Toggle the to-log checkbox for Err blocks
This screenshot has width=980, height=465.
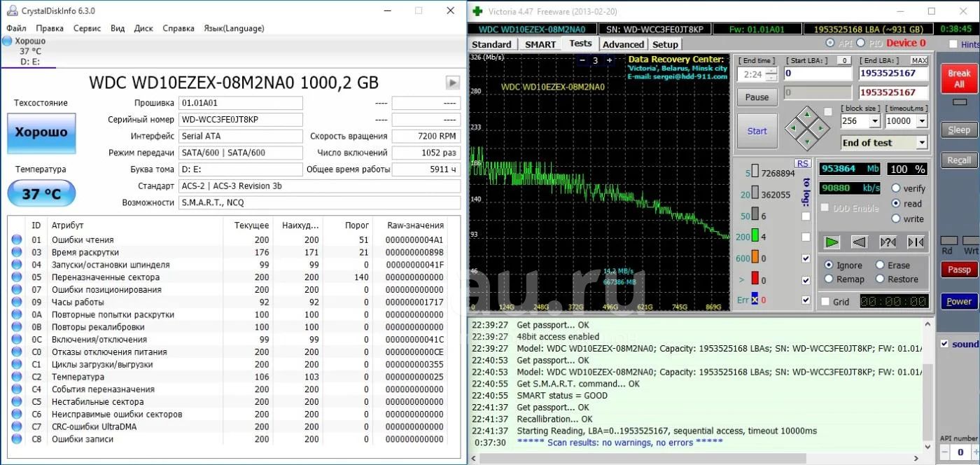806,300
